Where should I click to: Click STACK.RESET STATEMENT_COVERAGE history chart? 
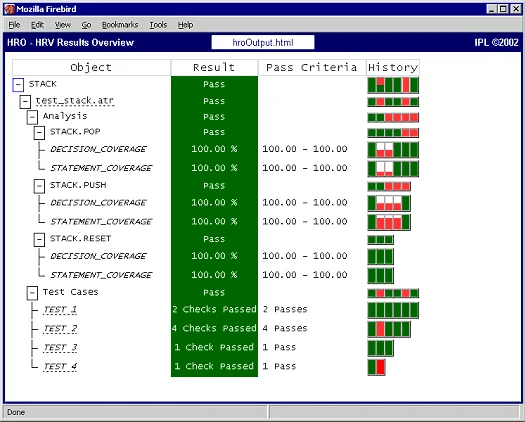pyautogui.click(x=380, y=276)
